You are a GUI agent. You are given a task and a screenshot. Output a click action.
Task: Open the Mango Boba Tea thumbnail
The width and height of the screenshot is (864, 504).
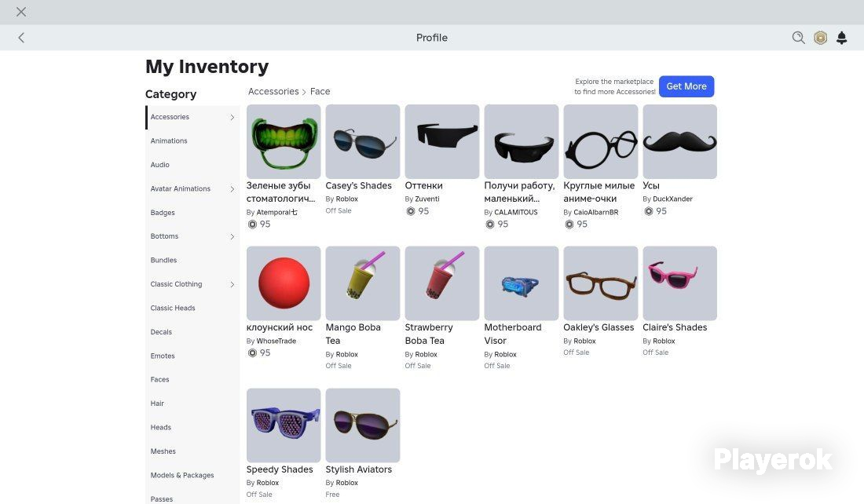click(x=363, y=283)
